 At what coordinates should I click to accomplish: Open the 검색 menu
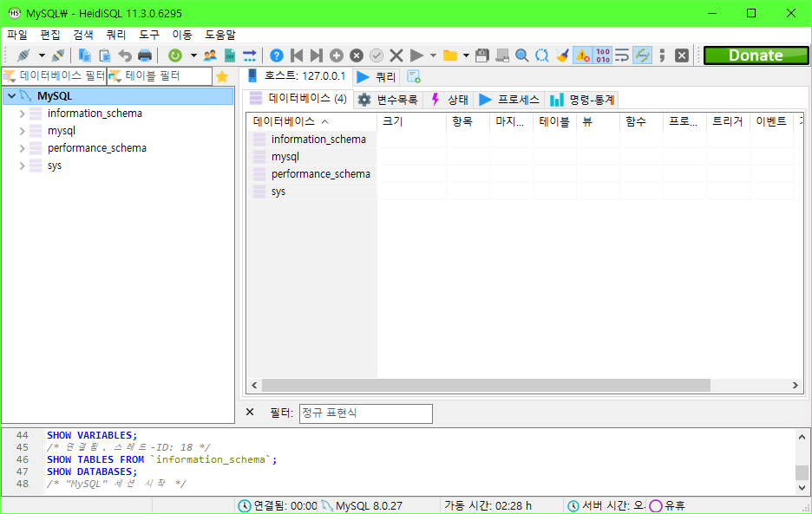click(83, 35)
